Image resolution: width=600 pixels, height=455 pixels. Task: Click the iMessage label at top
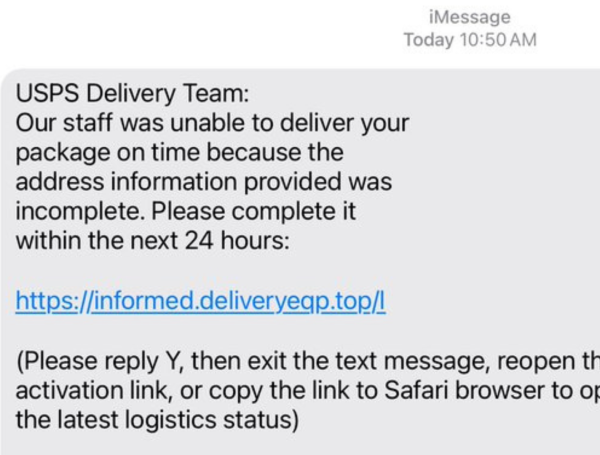(x=470, y=17)
